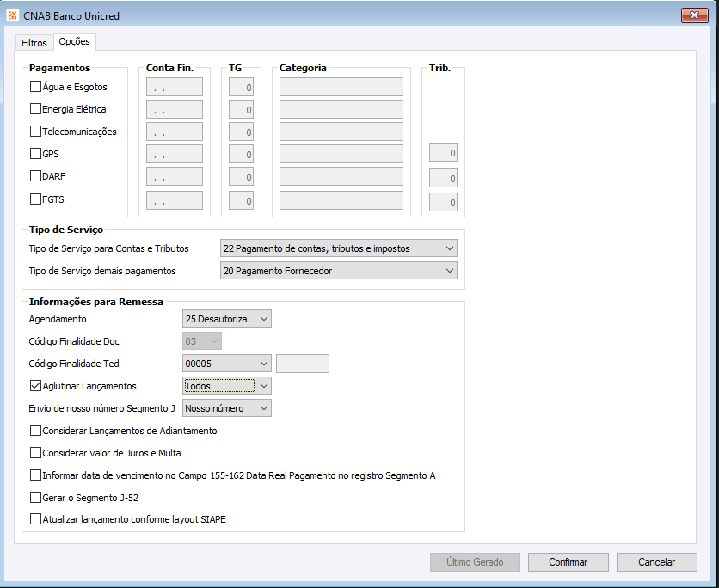Click the Código Finalidade Doc label

coord(74,341)
